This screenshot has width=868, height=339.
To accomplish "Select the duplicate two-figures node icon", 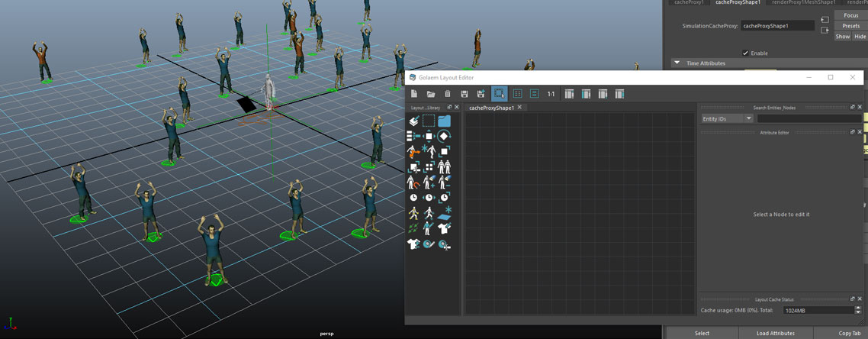I will (x=444, y=166).
